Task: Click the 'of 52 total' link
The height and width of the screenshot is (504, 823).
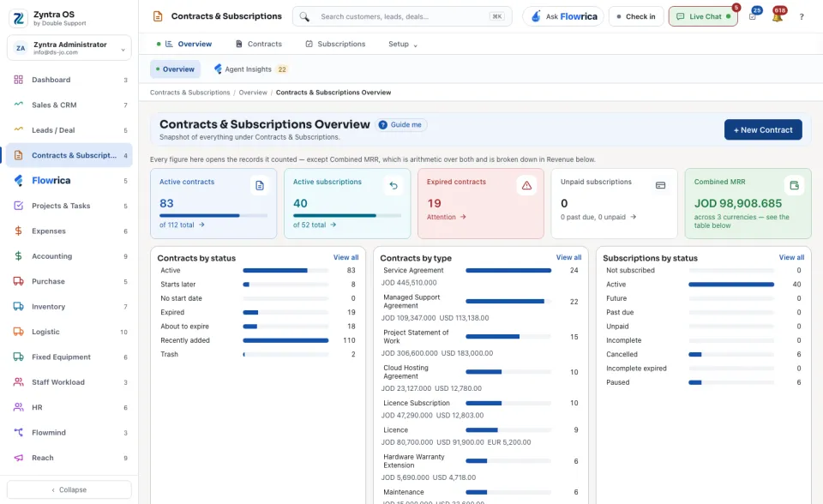Action: click(315, 225)
